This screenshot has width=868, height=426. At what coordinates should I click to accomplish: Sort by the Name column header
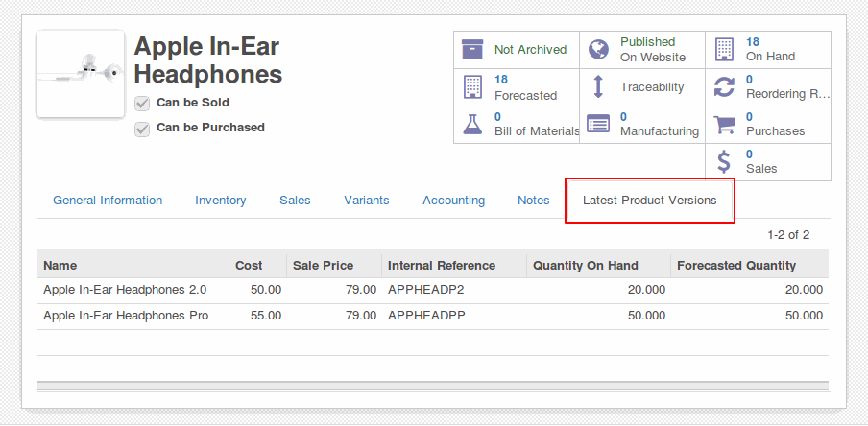pos(133,266)
